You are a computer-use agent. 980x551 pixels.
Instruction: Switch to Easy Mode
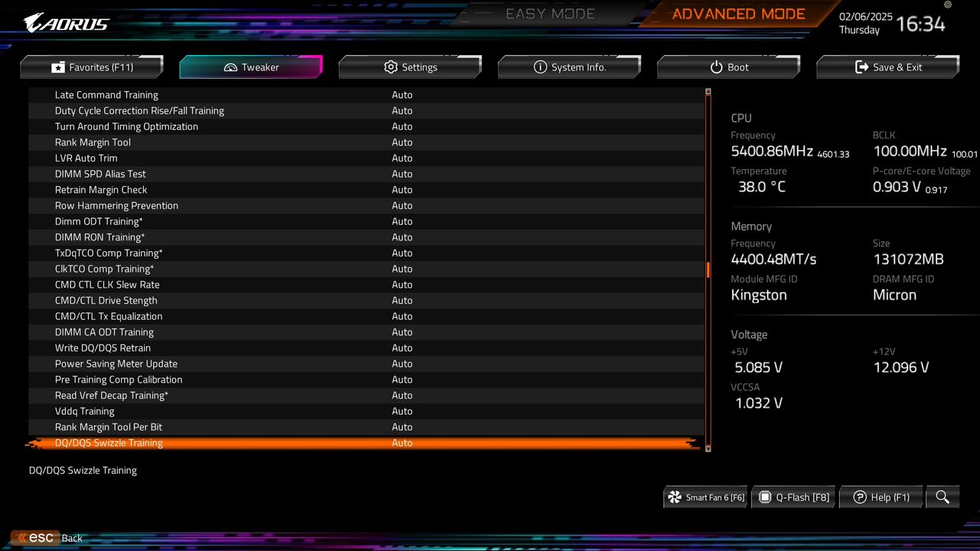(x=550, y=14)
